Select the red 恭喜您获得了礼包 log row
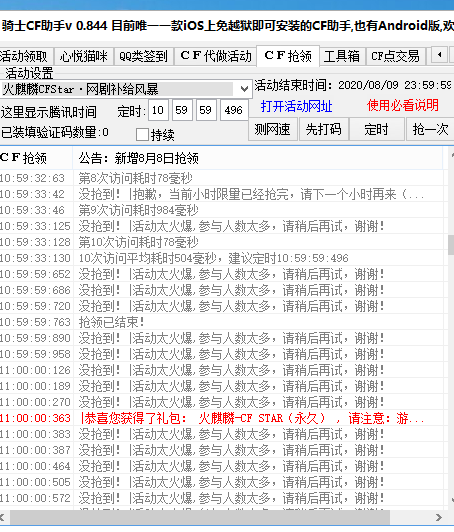Image resolution: width=454 pixels, height=532 pixels. (x=221, y=418)
